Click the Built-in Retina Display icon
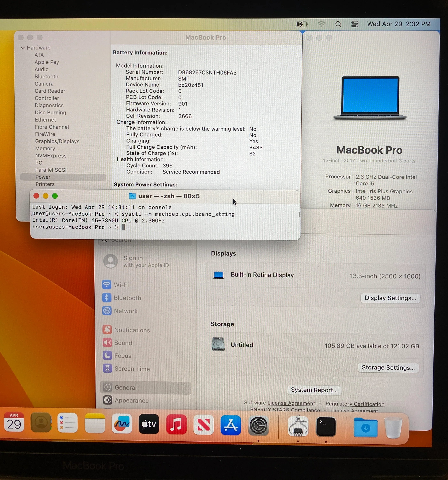Image resolution: width=448 pixels, height=480 pixels. tap(218, 275)
